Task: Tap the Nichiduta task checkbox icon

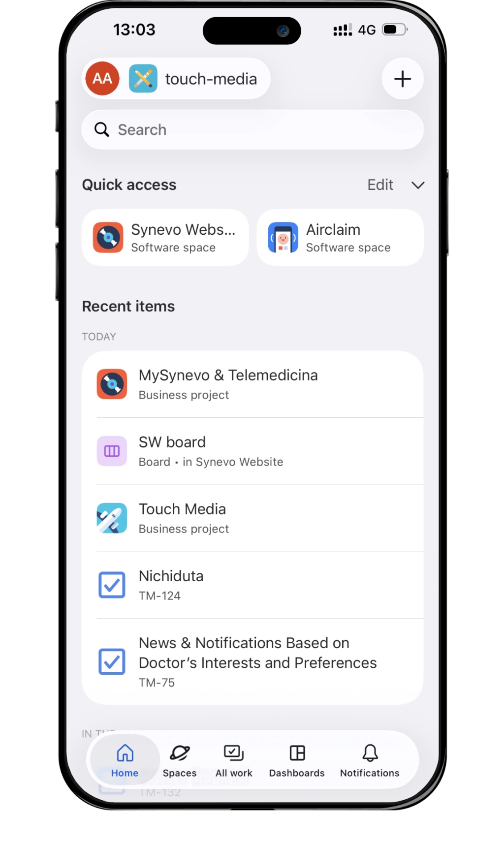Action: (x=112, y=585)
